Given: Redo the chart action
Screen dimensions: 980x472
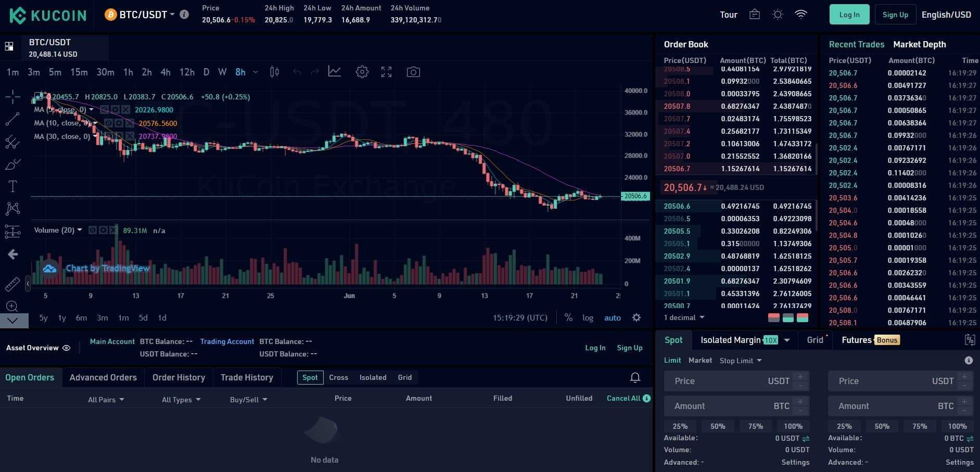Looking at the screenshot, I should (x=314, y=72).
